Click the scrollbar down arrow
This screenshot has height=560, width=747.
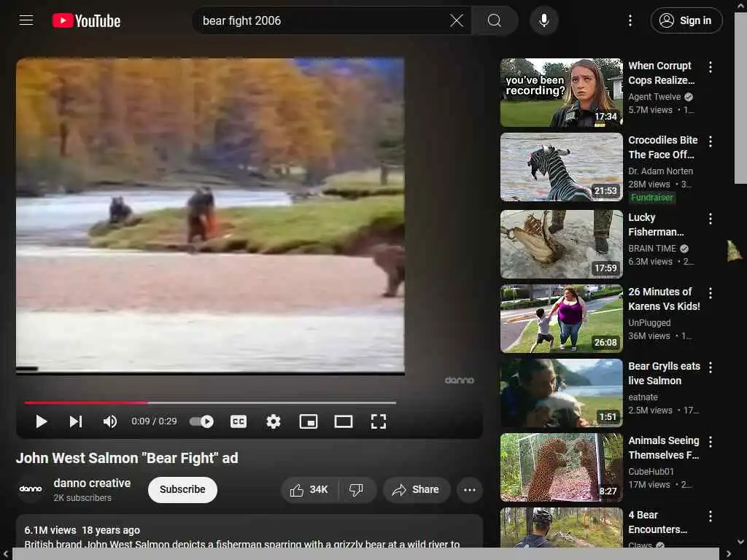tap(740, 542)
